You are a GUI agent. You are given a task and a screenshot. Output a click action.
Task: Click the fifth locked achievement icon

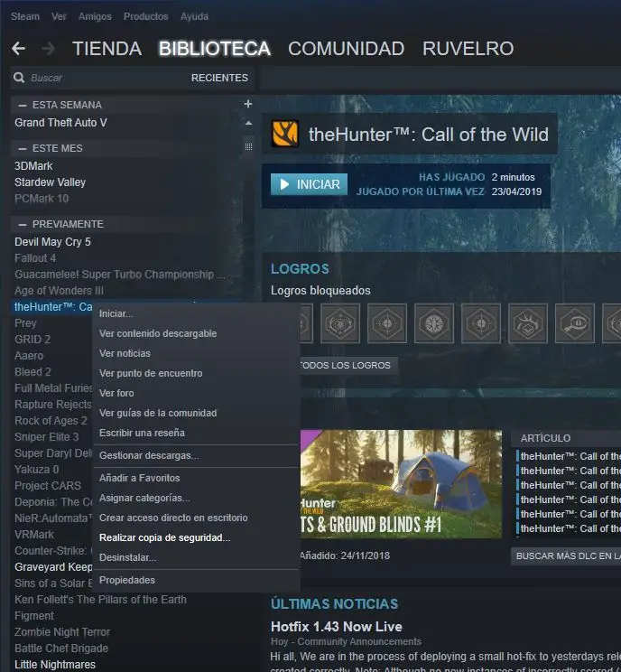[481, 323]
